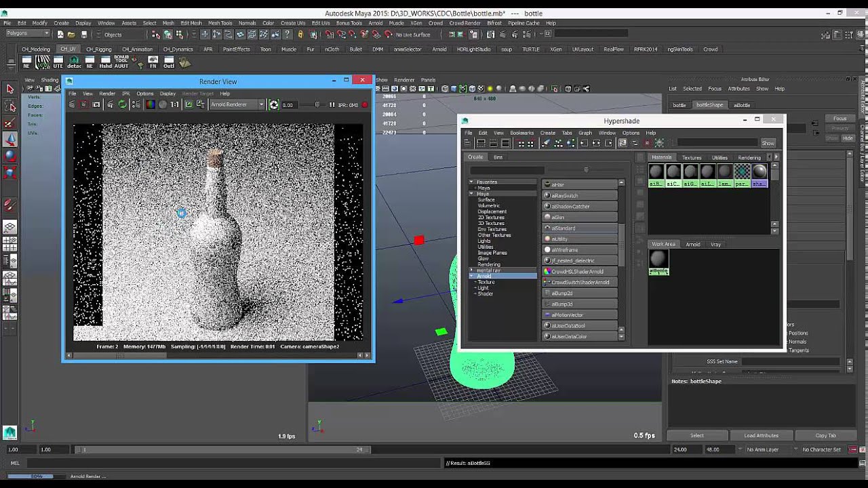Adjust the Hypershade create panel icon-size slider
Image resolution: width=868 pixels, height=488 pixels.
pos(586,170)
